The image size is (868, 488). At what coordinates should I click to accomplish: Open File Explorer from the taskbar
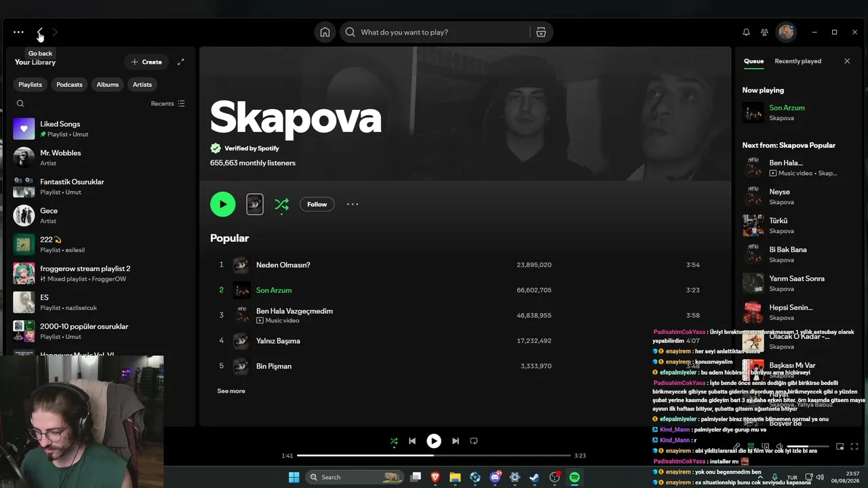455,477
